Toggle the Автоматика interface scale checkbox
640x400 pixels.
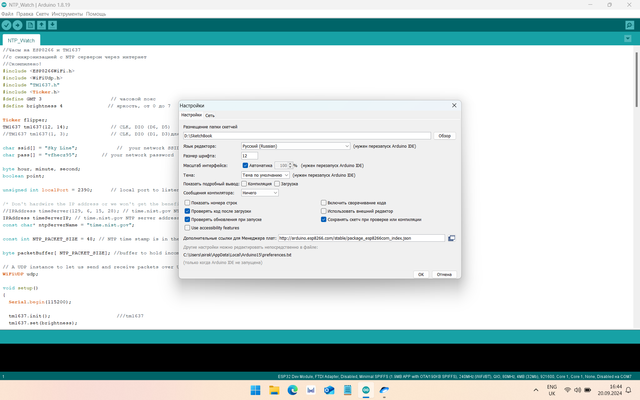pos(245,165)
